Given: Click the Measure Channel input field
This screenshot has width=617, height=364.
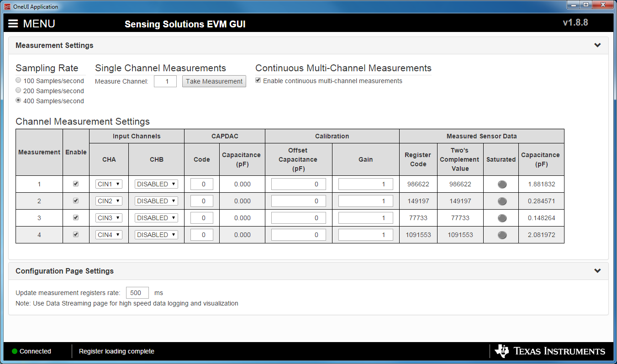Looking at the screenshot, I should pyautogui.click(x=165, y=81).
